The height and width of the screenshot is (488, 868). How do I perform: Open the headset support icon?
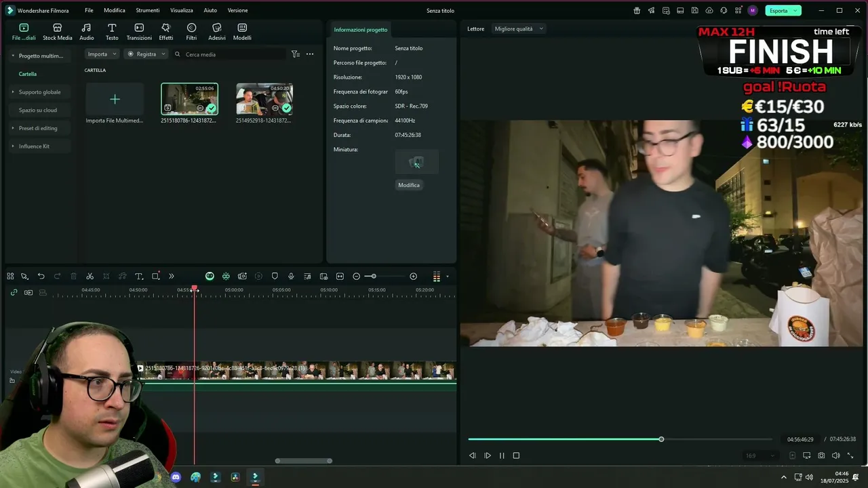click(724, 10)
